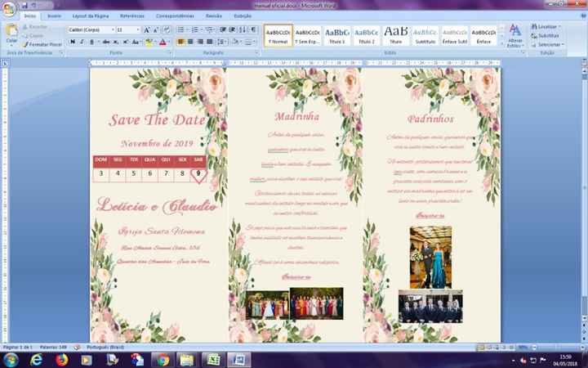Viewport: 588px width, 368px height.
Task: Open Change Case (Aa) menu
Action: [x=136, y=42]
